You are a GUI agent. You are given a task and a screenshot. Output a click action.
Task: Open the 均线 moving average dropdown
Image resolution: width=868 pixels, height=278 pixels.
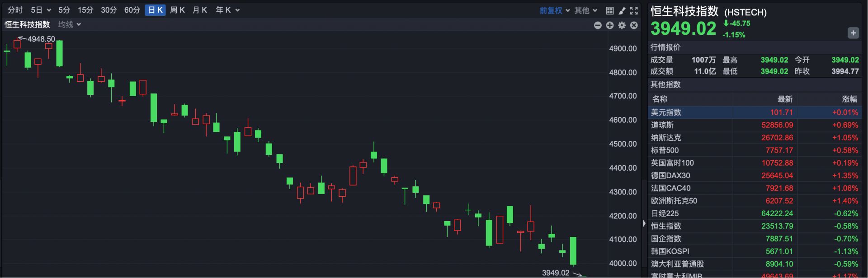point(70,24)
